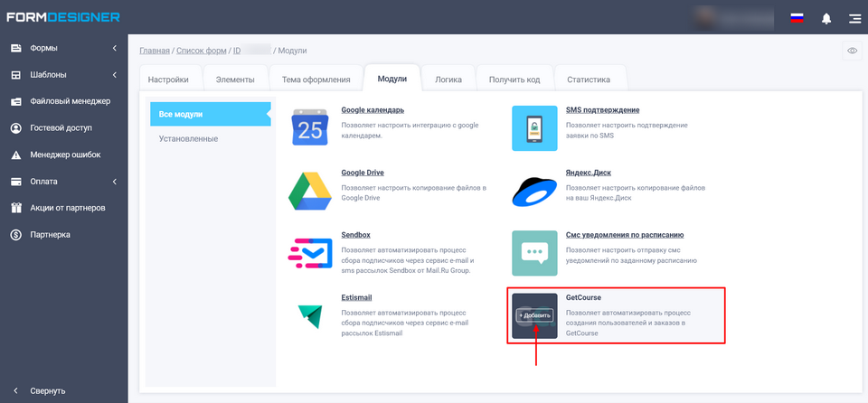Click the eye preview icon
This screenshot has height=403, width=868.
(852, 51)
